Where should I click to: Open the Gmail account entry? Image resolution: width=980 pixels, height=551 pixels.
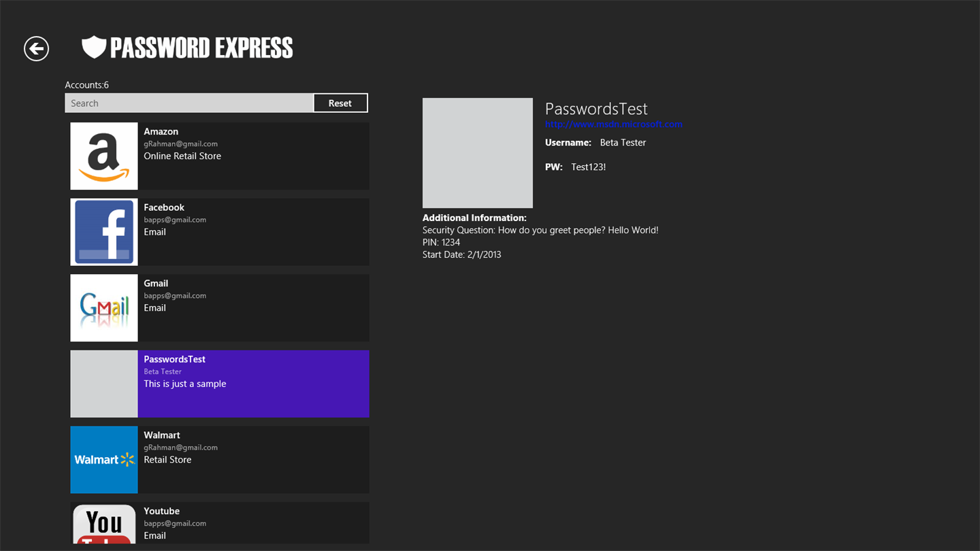coord(253,308)
